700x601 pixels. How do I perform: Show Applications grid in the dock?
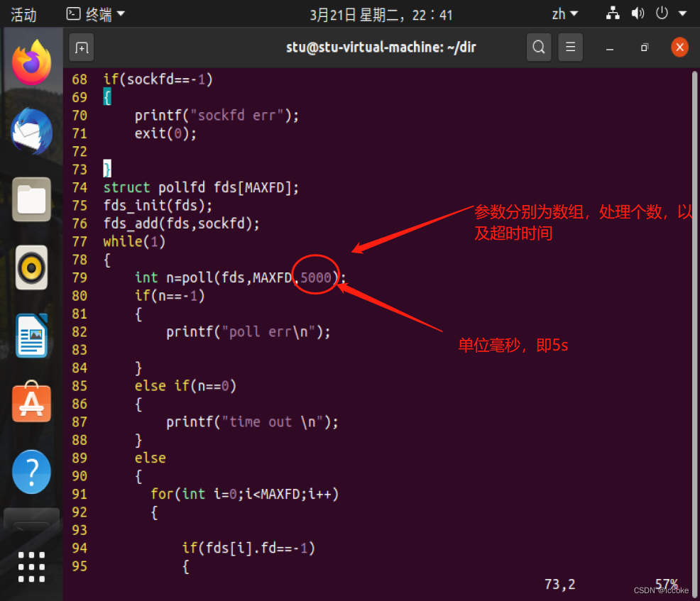pyautogui.click(x=31, y=567)
